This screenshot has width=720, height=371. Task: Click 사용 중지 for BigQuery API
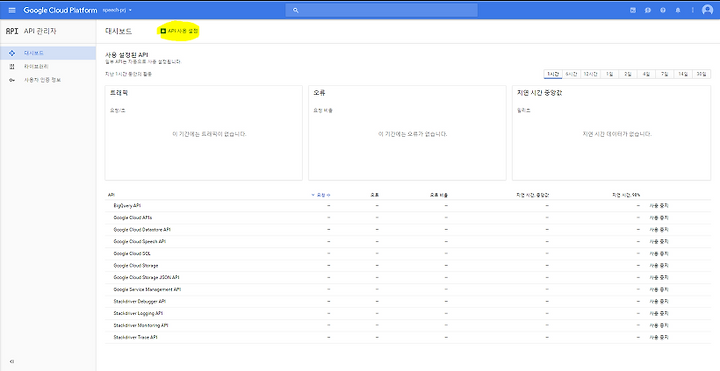659,206
